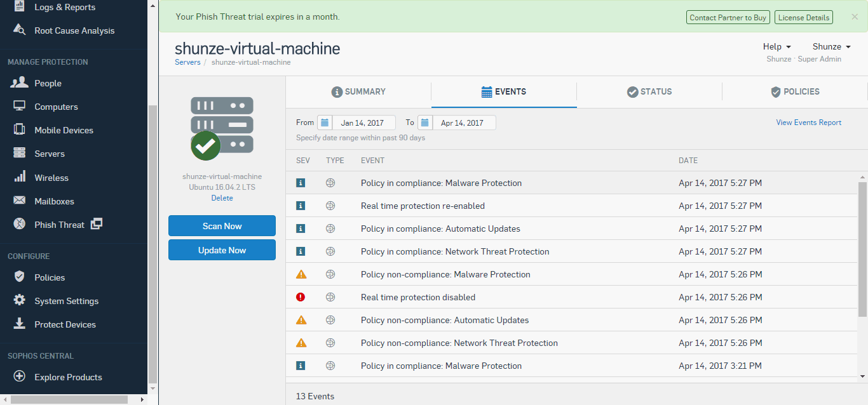
Task: Click the To date field Apr 14, 2017
Action: click(464, 123)
